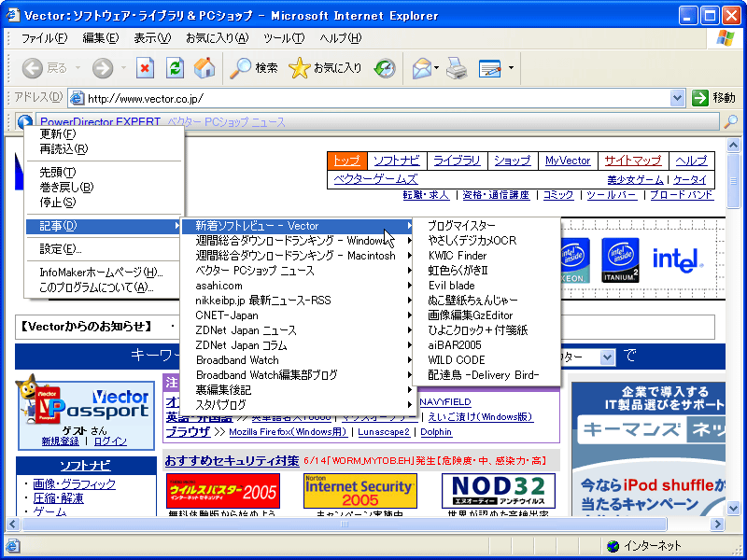Click the blue intel logo in banner
The image size is (747, 560).
click(678, 260)
